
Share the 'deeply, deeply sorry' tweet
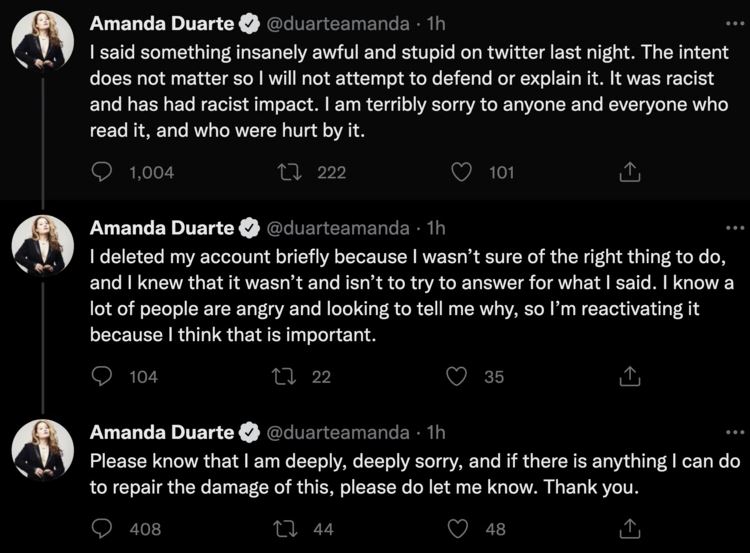(630, 528)
